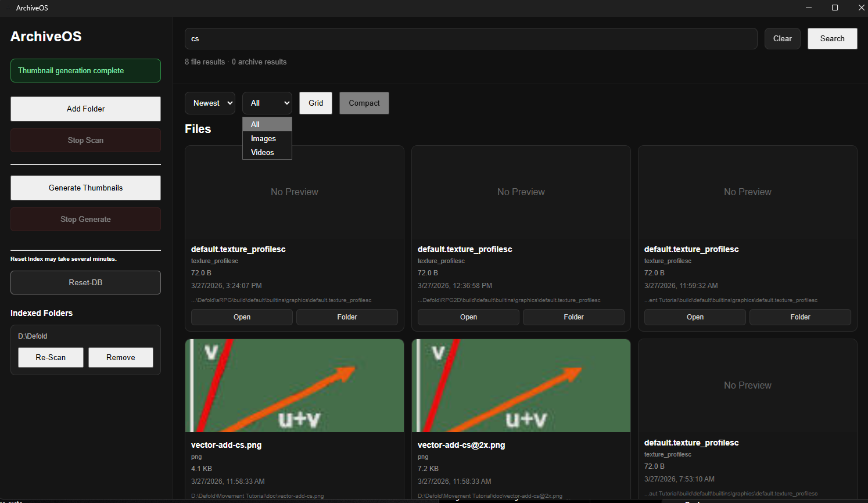Click the Indexed Folders heading
The image size is (868, 503).
[41, 313]
